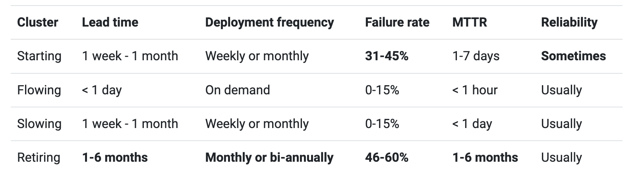Select the 1-7 days MTTR cell
The width and height of the screenshot is (644, 176).
click(476, 56)
